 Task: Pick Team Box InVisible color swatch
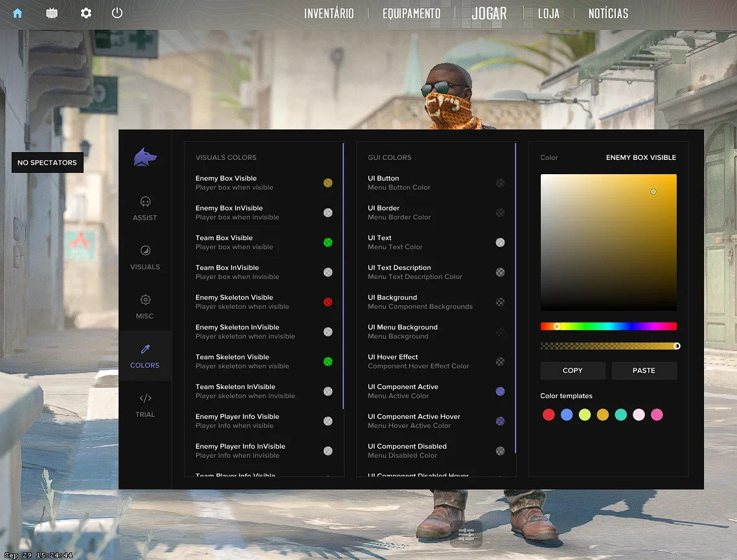[328, 273]
